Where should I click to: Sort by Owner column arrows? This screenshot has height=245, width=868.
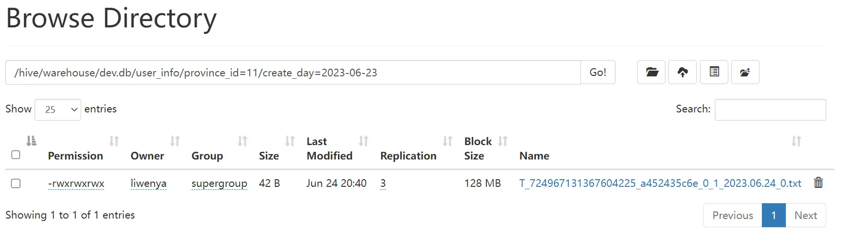tap(175, 141)
